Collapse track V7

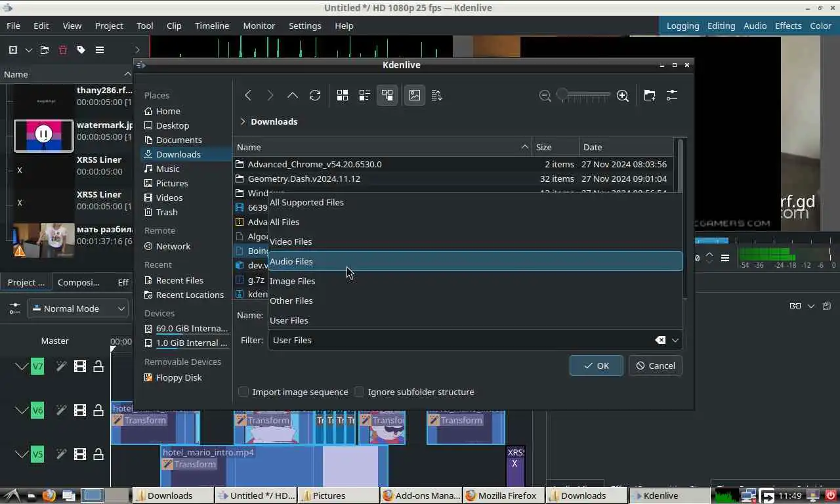pyautogui.click(x=22, y=366)
